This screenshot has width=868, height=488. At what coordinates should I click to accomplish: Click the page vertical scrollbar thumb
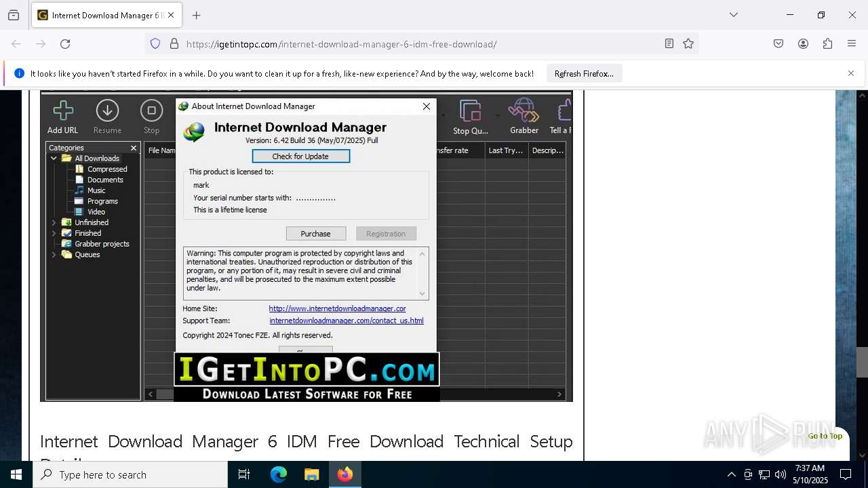(862, 362)
